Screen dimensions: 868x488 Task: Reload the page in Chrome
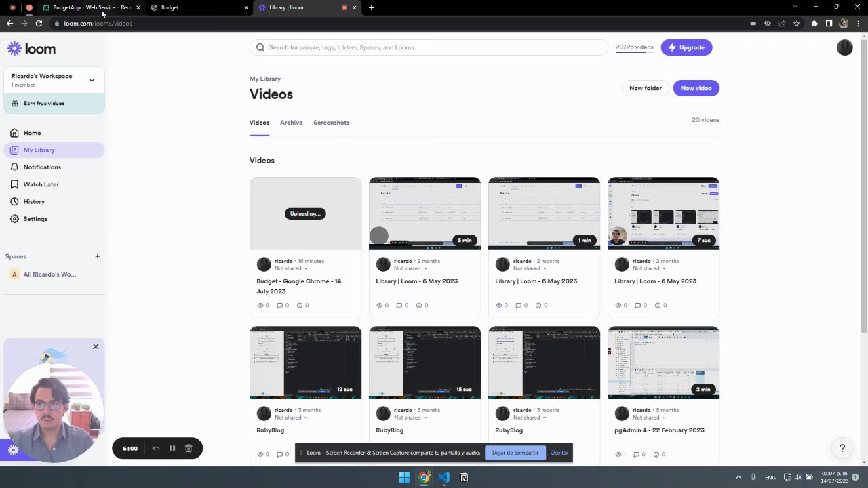(39, 23)
